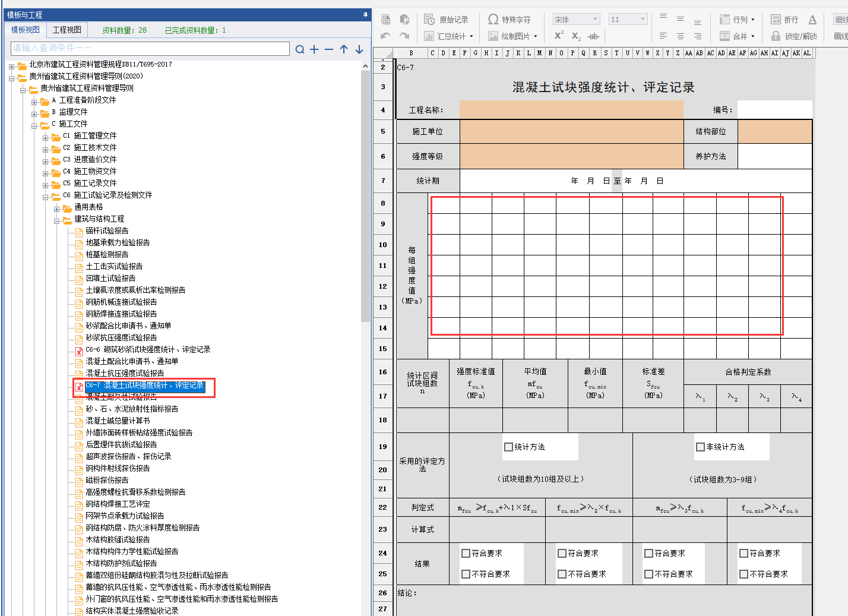Select 锚杆试验报告 tree item
Image resolution: width=848 pixels, height=616 pixels.
107,230
